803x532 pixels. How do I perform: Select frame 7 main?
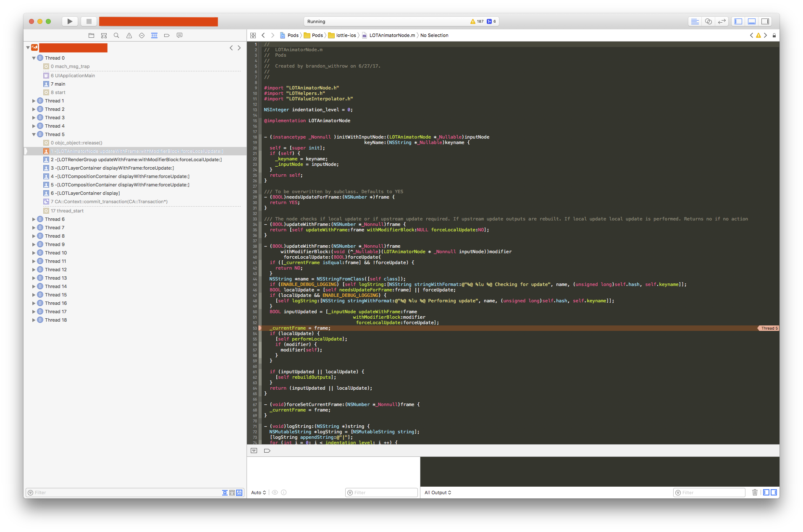pos(135,84)
